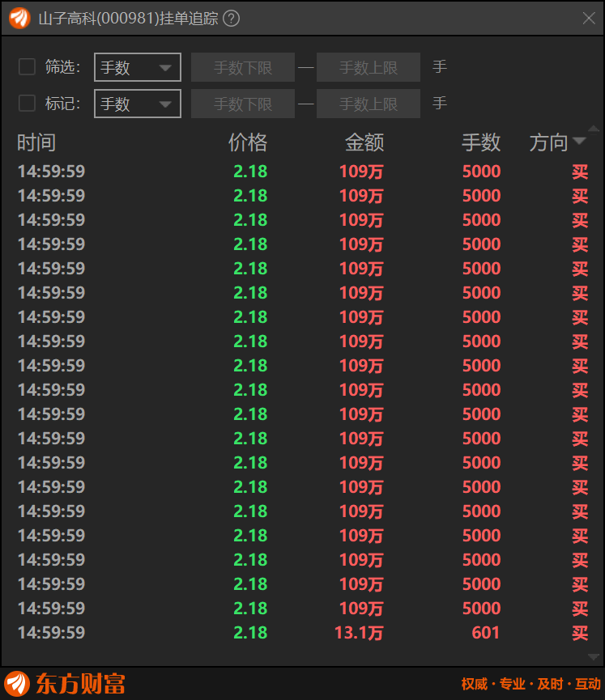Click the 筛选 手数上限 input field

[x=369, y=68]
